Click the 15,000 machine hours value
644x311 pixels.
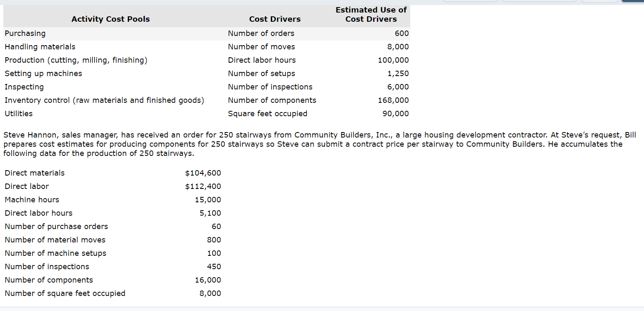tap(208, 199)
